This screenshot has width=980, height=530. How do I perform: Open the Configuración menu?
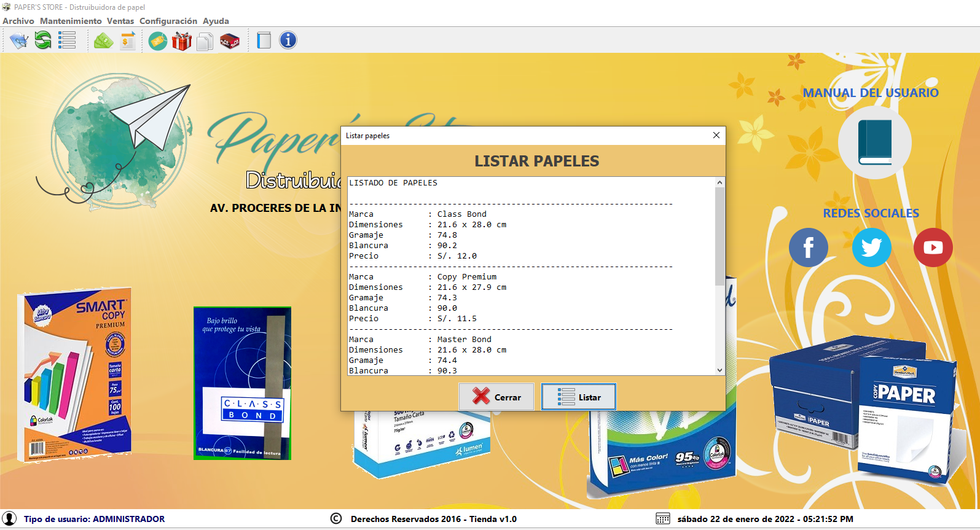tap(168, 21)
